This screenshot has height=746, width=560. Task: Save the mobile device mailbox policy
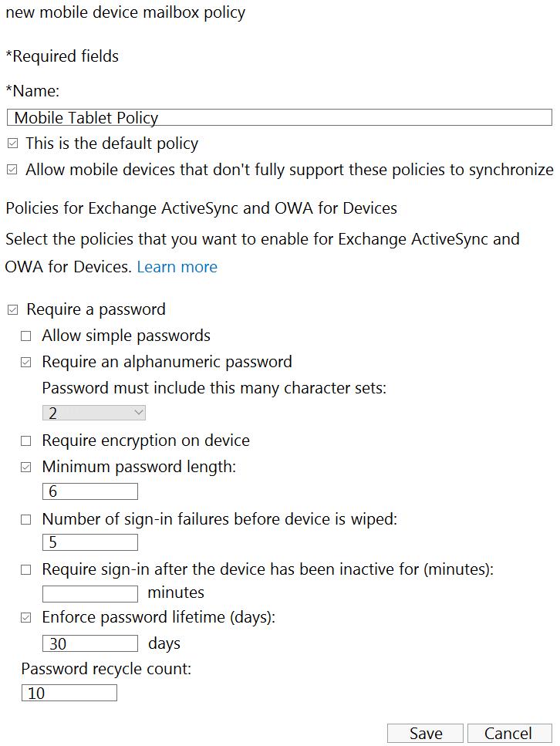tap(425, 733)
